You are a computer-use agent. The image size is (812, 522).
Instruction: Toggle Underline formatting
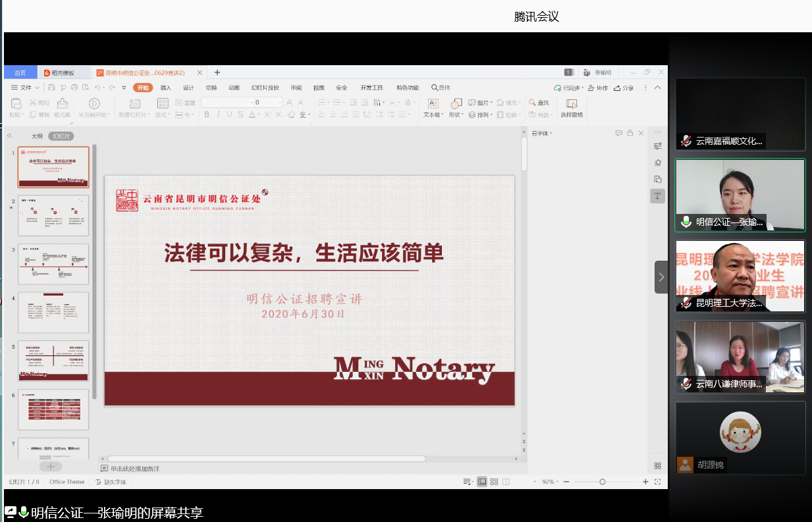[229, 115]
